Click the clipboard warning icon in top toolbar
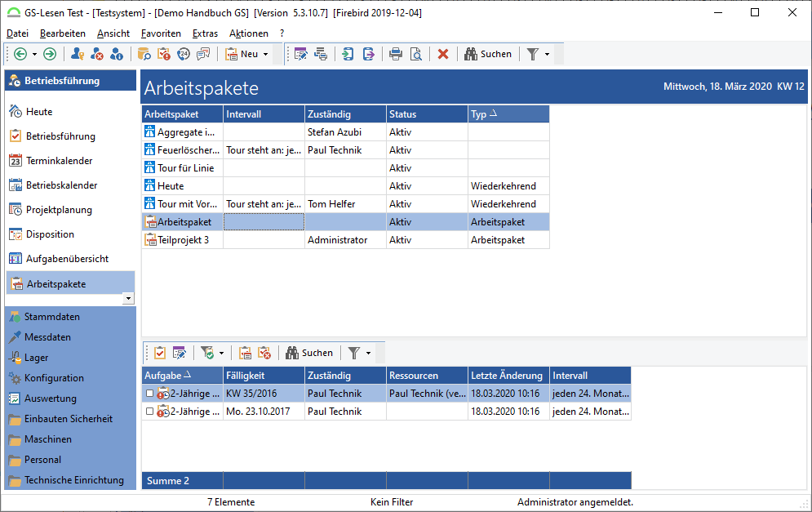 [x=164, y=54]
